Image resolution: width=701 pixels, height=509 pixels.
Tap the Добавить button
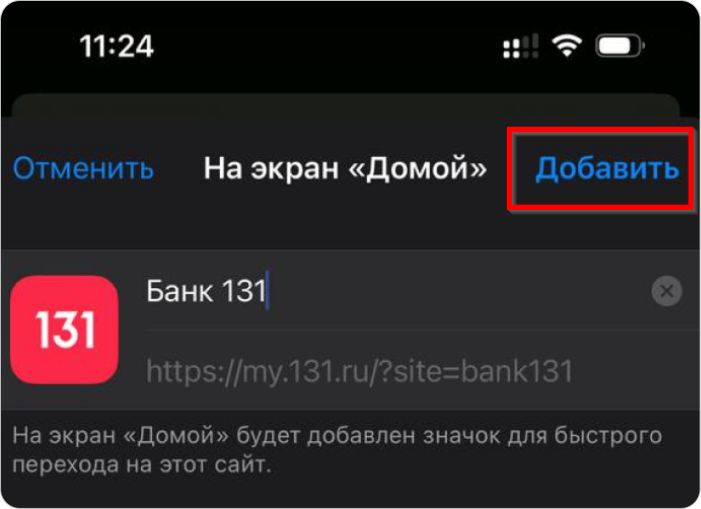pos(607,169)
